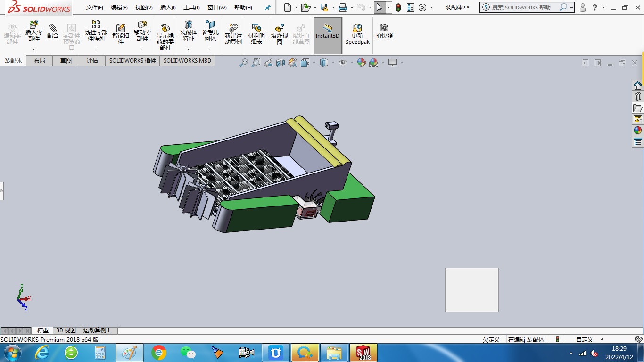Open 线性零部件阵列 linear component pattern
The width and height of the screenshot is (644, 362).
click(96, 31)
